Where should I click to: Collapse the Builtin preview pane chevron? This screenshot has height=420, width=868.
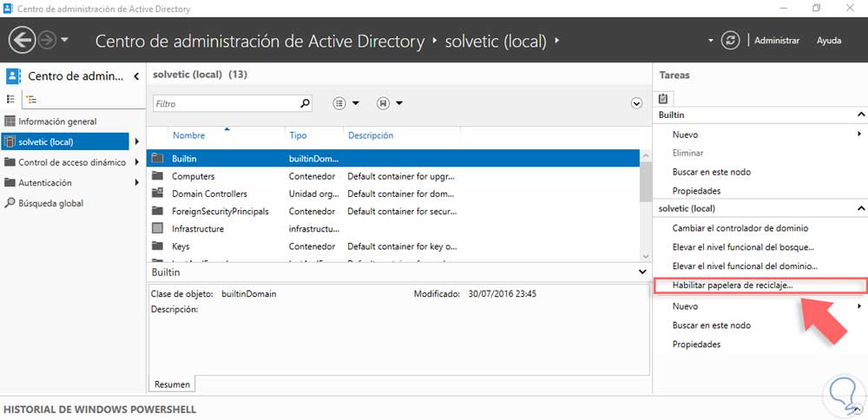click(x=642, y=272)
